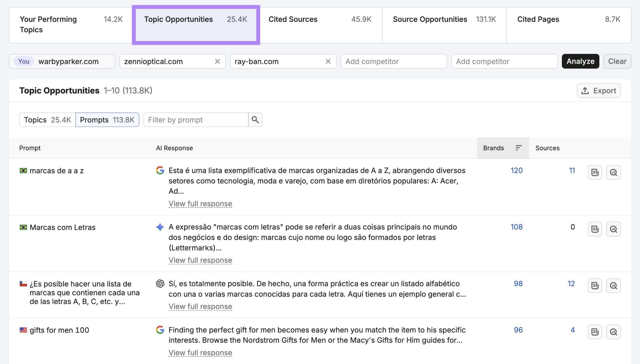Go to Cited Pages tab

pyautogui.click(x=568, y=25)
